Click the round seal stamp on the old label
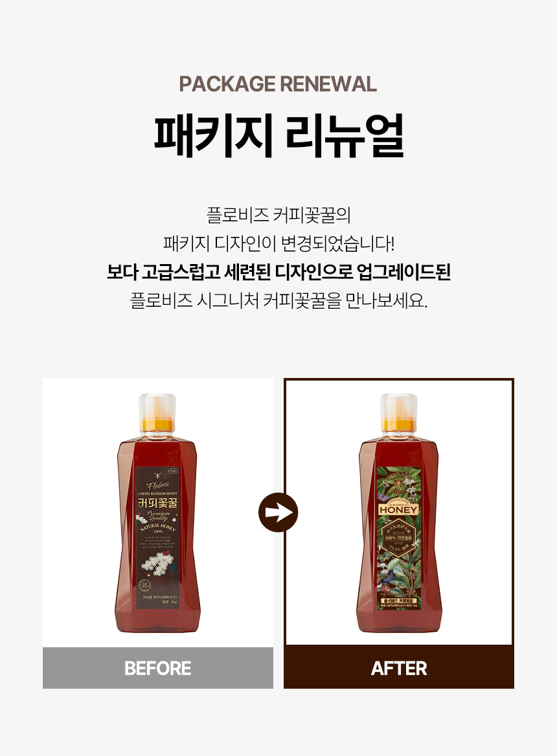Screen dimensions: 557x756 click(x=144, y=585)
